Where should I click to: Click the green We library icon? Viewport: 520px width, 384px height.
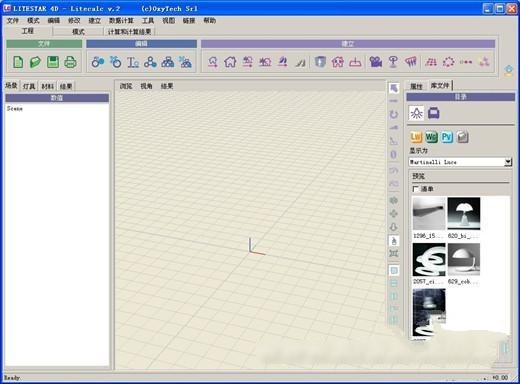pyautogui.click(x=431, y=137)
